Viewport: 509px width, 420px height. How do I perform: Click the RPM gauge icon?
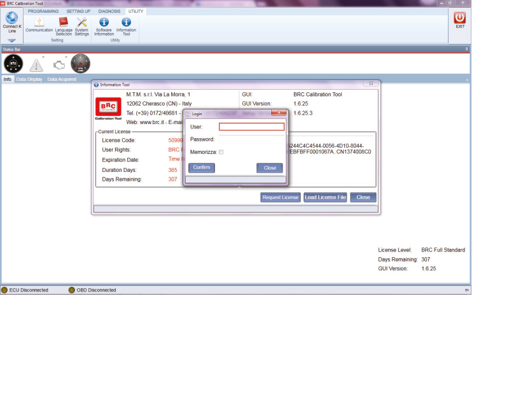point(80,64)
